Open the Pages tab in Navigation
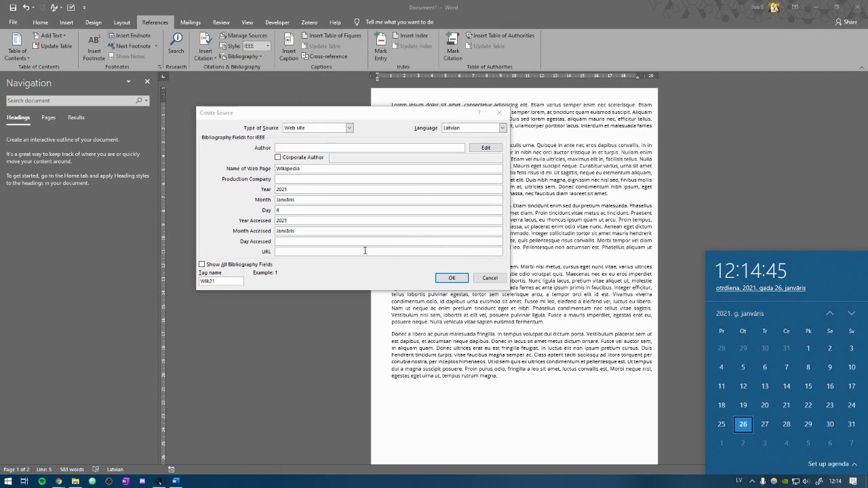This screenshot has height=488, width=868. coord(48,117)
